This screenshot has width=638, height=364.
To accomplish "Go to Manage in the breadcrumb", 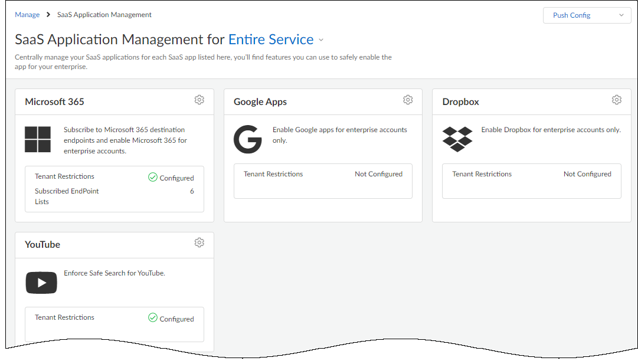I will [27, 15].
